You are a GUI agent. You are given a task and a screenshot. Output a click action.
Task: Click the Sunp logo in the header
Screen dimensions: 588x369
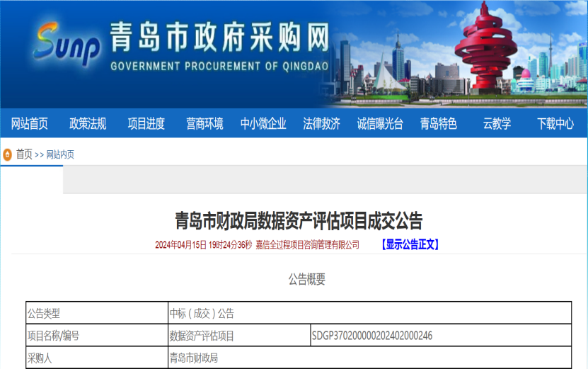[x=67, y=45]
